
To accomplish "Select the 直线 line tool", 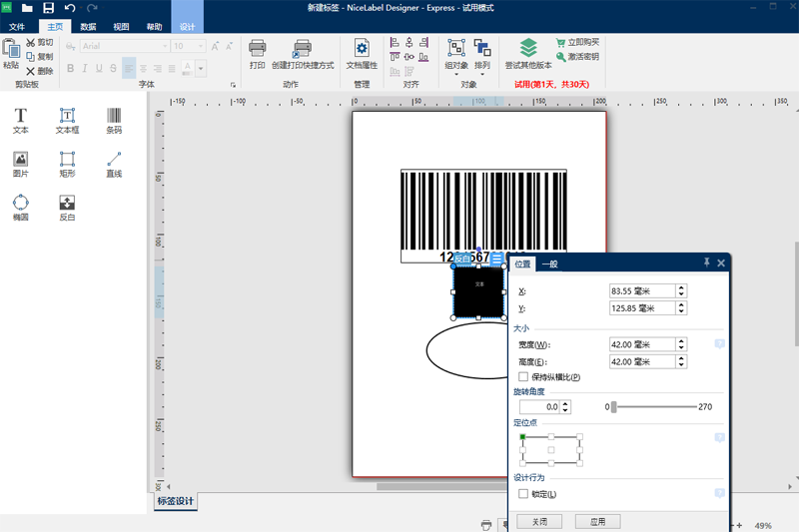I will click(114, 165).
